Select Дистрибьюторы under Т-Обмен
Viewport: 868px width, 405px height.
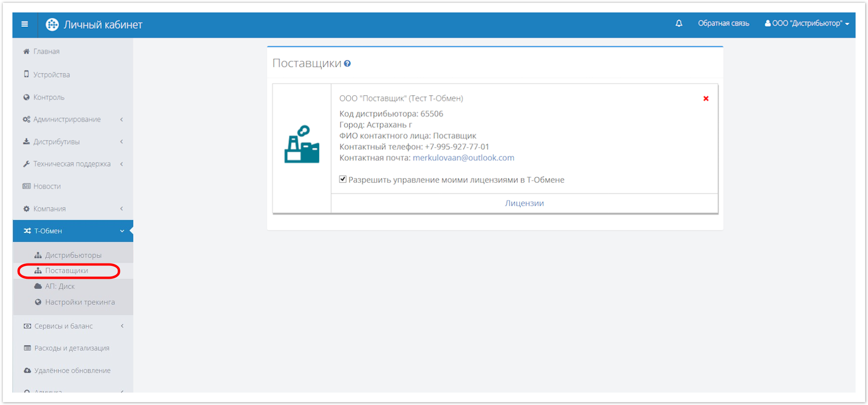click(x=73, y=255)
